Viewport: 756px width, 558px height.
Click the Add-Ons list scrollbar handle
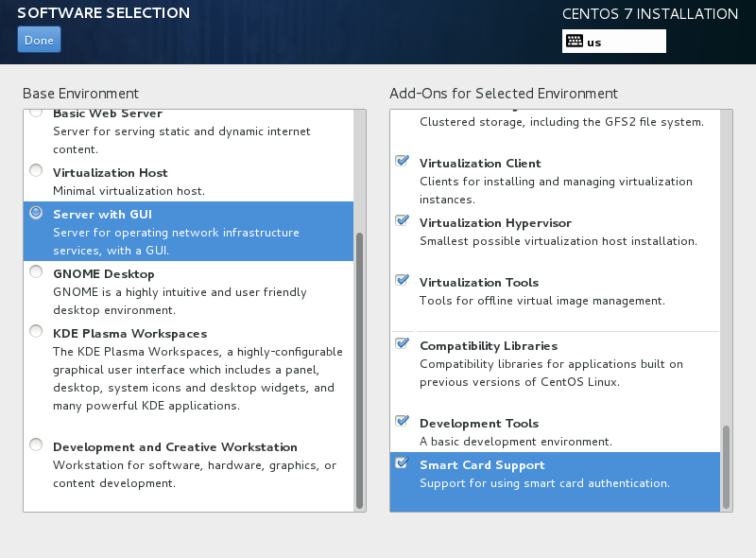click(726, 465)
